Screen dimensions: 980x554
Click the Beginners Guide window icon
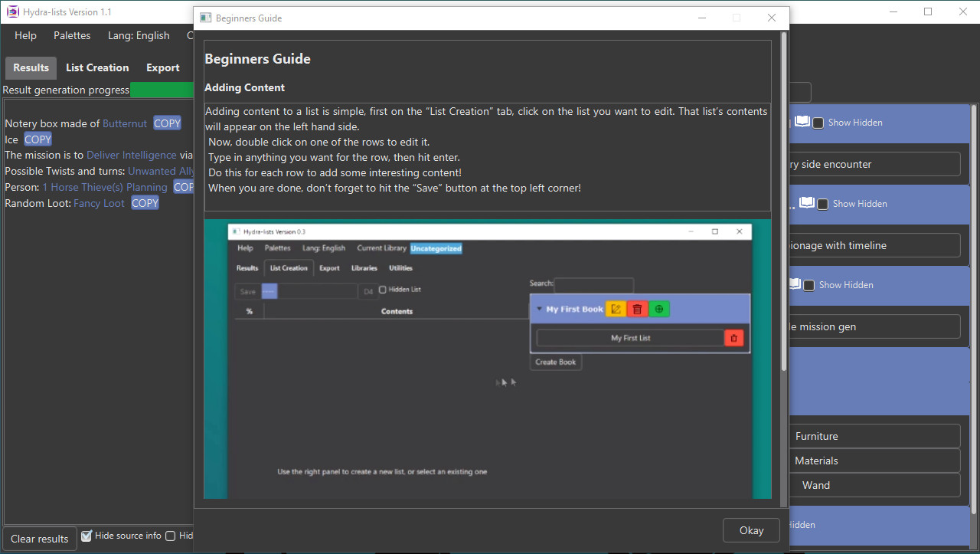[x=205, y=18]
